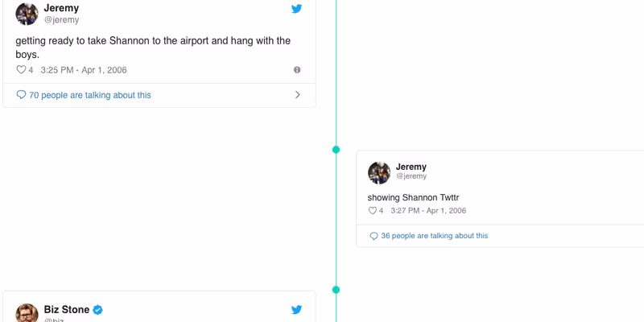Screen dimensions: 644x322
Task: Click Jeremy's avatar on Twttr tweet
Action: (x=379, y=172)
